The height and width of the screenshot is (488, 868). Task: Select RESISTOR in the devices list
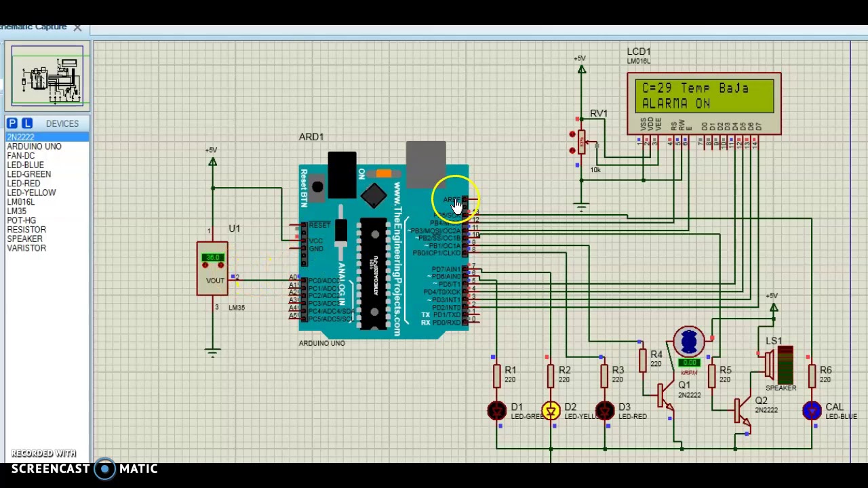click(26, 230)
